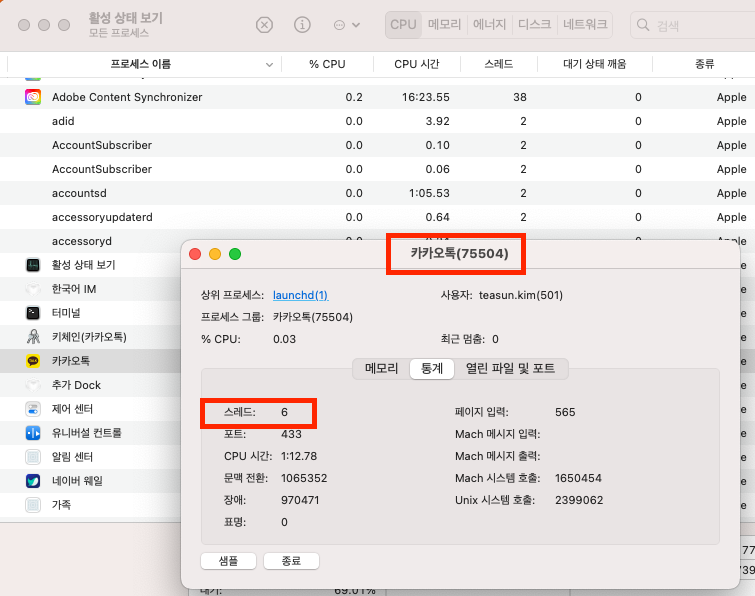Select the AccountSubscriber row with CPU time 0.10
The width and height of the screenshot is (755, 596).
378,145
